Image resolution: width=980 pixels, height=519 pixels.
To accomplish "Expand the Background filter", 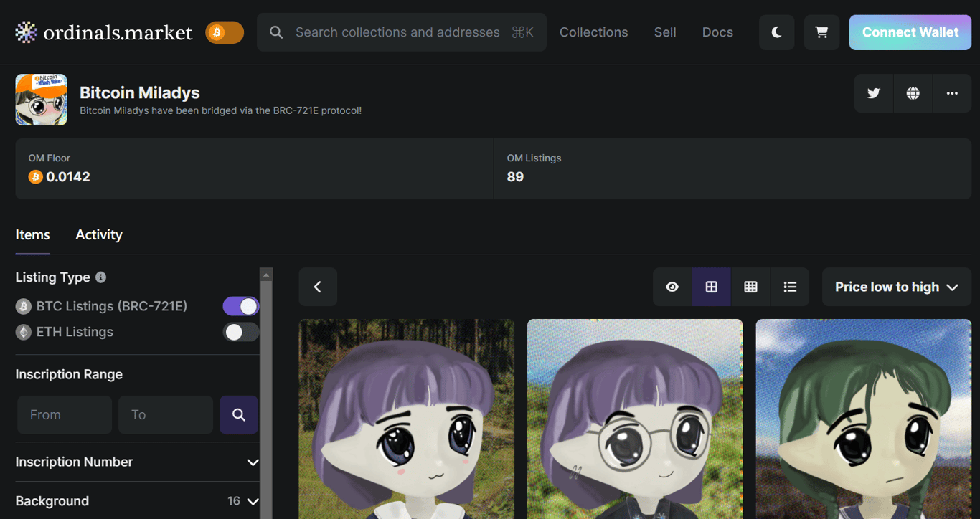I will pyautogui.click(x=137, y=501).
